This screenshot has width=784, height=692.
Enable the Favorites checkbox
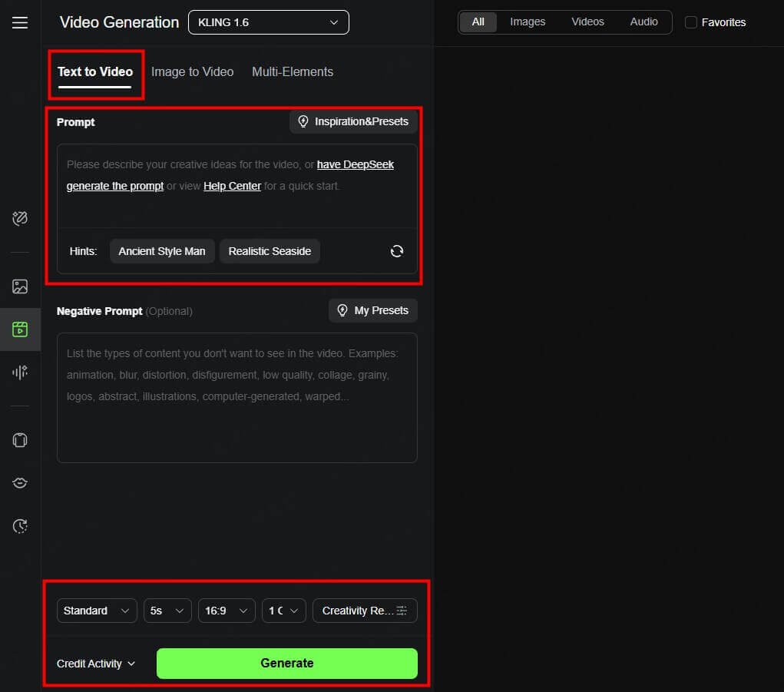pyautogui.click(x=691, y=22)
